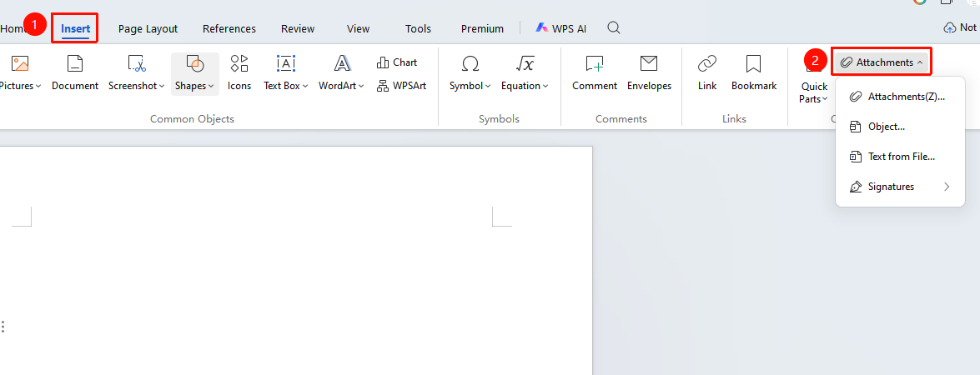Insert a Document object
This screenshot has width=980, height=375.
[75, 72]
